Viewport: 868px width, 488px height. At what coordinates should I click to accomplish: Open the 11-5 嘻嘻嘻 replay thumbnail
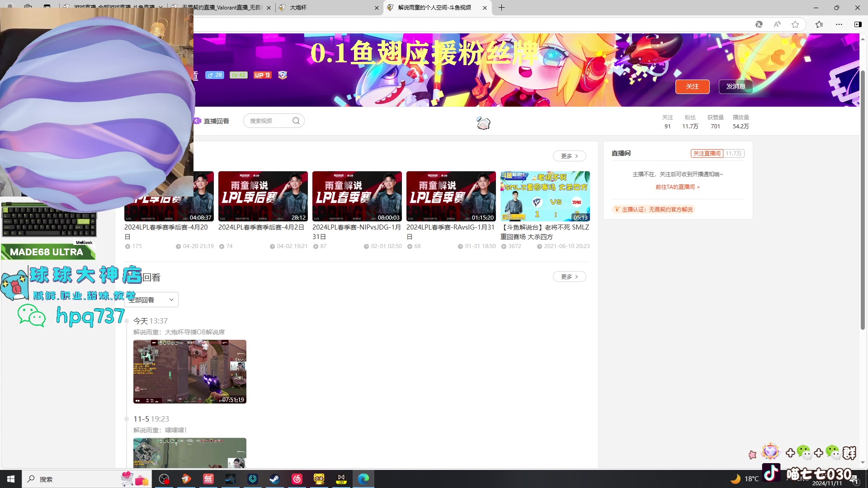click(190, 453)
